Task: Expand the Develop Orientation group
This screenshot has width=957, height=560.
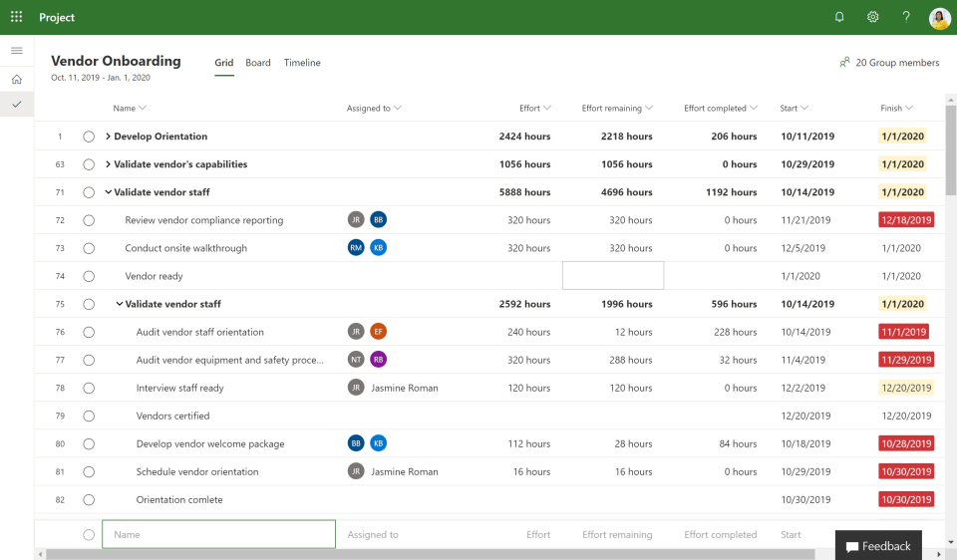Action: pos(108,137)
